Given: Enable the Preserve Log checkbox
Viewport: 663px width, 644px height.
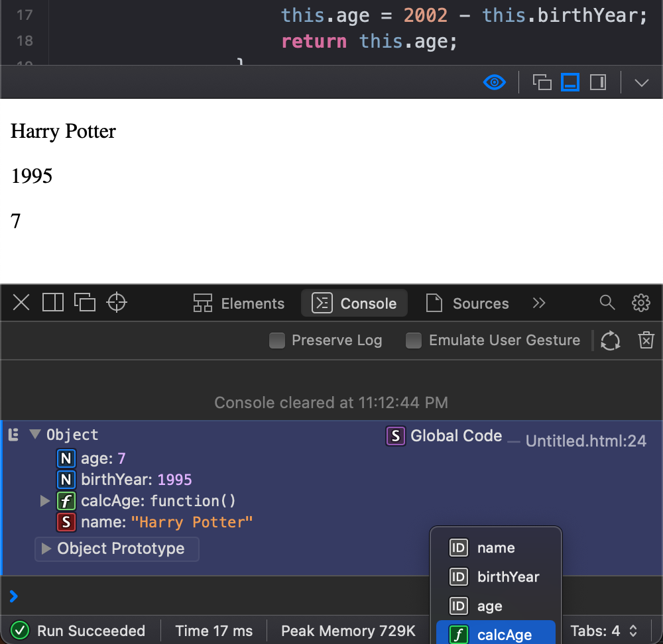Looking at the screenshot, I should (277, 341).
